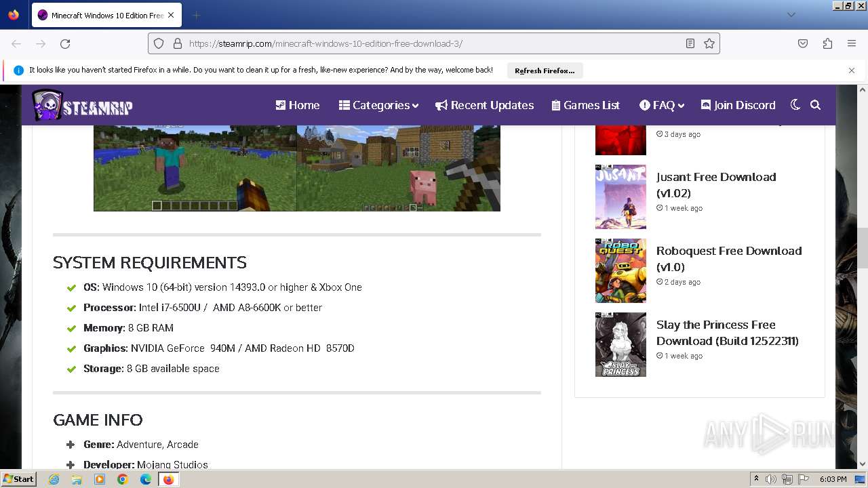Bookmark this page with the star icon
The width and height of the screenshot is (868, 488).
[709, 43]
